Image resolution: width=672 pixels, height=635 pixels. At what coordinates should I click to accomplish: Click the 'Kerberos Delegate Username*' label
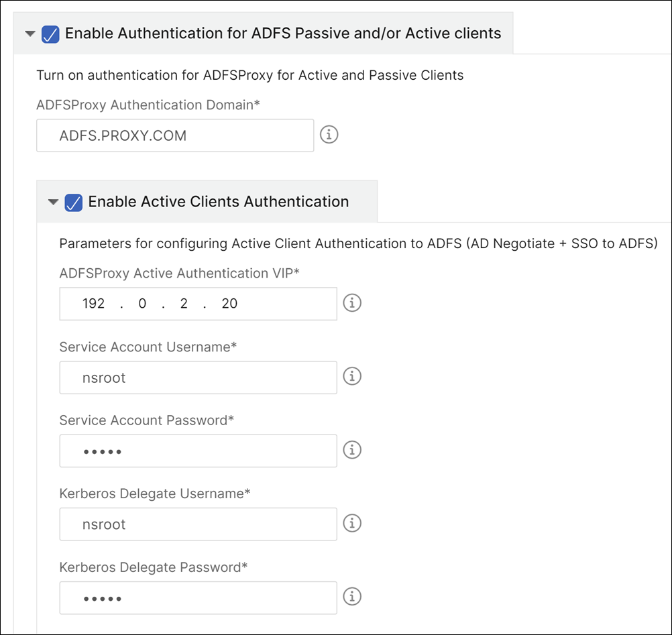point(155,494)
